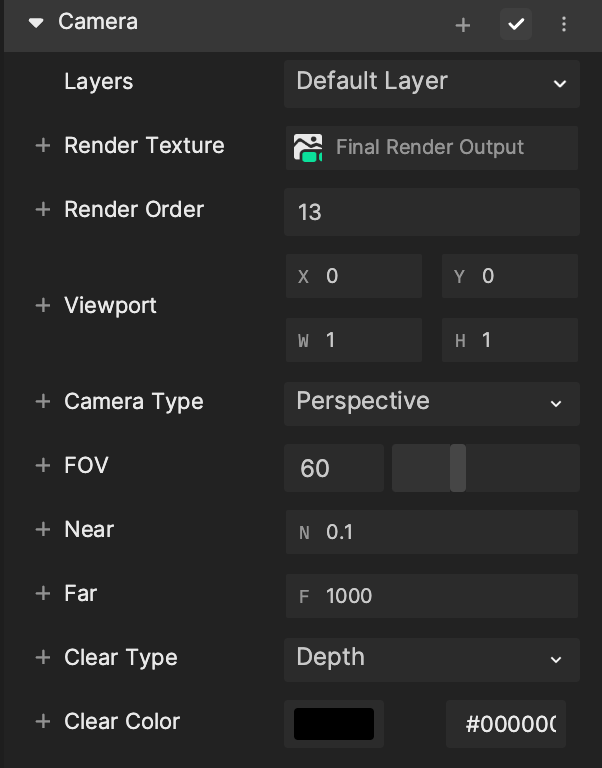Open the Camera Type Perspective dropdown

[432, 404]
